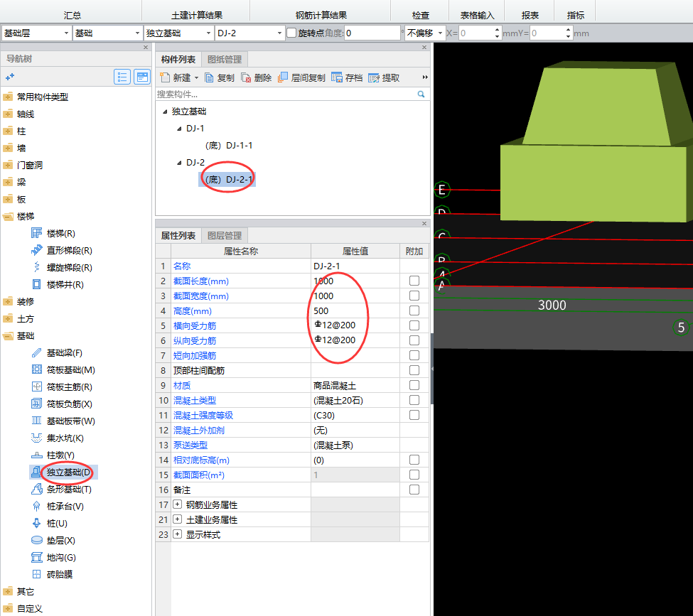Check 附加 box for 高度(mm)
The image size is (693, 616).
pos(414,310)
